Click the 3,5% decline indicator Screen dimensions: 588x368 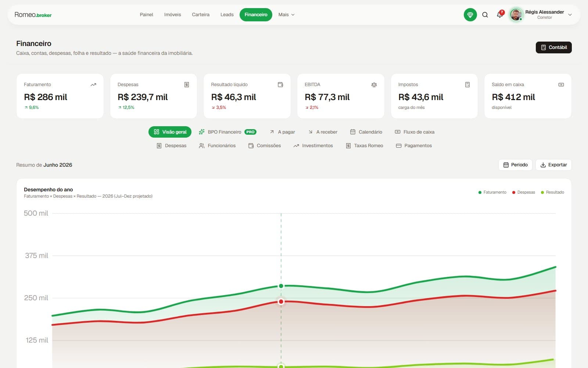click(x=219, y=107)
